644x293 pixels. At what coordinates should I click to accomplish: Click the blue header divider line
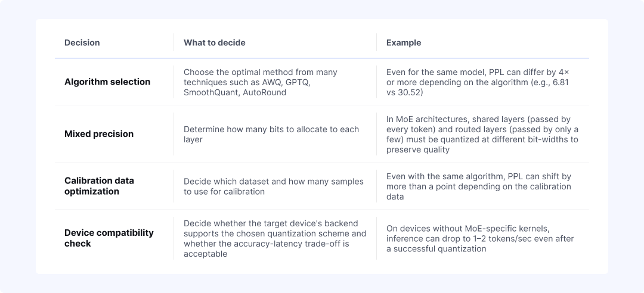(x=321, y=58)
